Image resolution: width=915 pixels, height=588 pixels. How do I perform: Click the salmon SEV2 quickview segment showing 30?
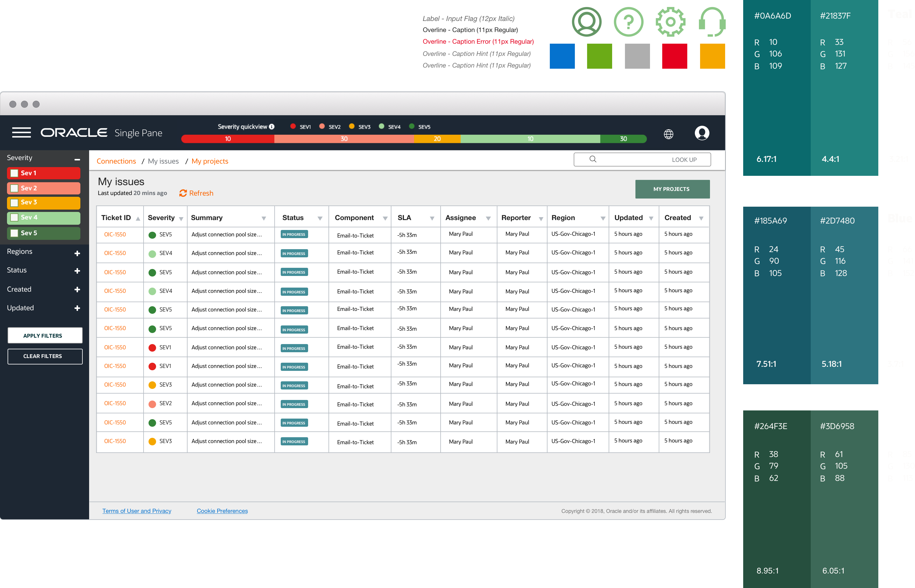tap(344, 139)
